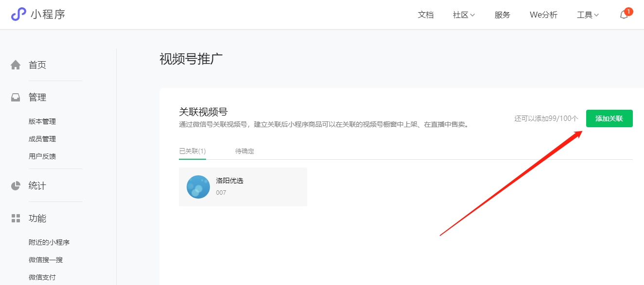Screen dimensions: 644x285
Task: Click the inbox icon beside 管理
Action: coord(16,97)
